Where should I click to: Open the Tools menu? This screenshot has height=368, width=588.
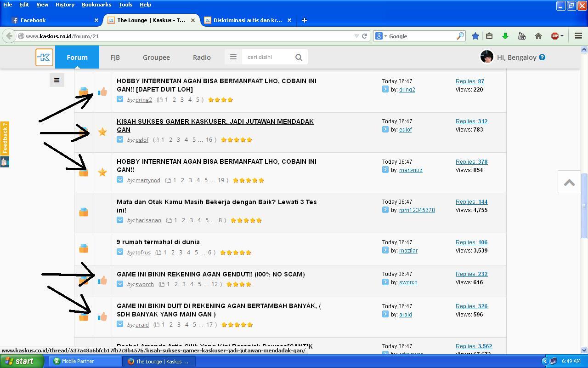click(125, 5)
